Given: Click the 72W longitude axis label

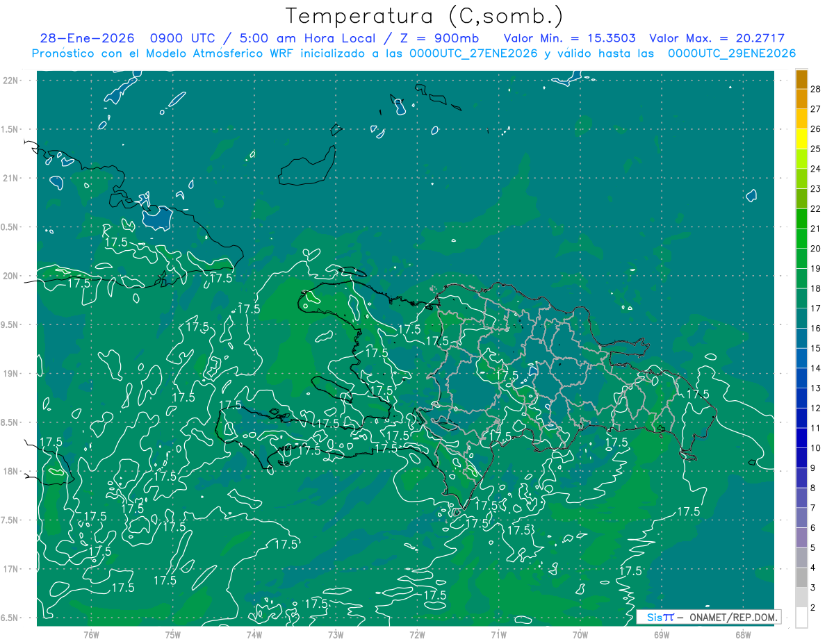Looking at the screenshot, I should [417, 635].
